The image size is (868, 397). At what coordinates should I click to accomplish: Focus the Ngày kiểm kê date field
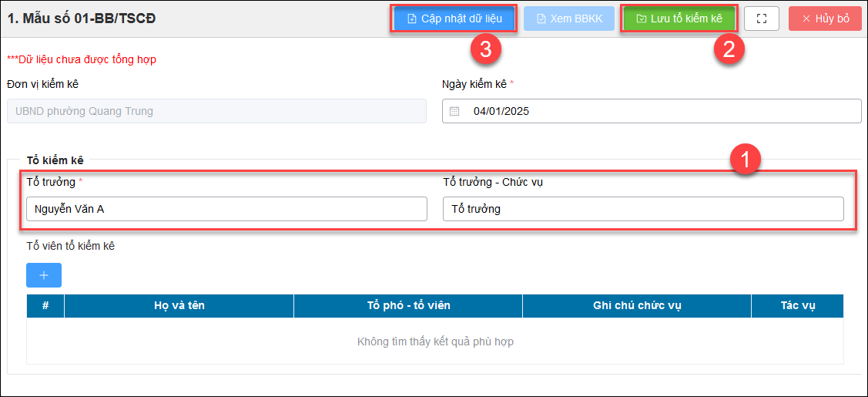(x=662, y=111)
